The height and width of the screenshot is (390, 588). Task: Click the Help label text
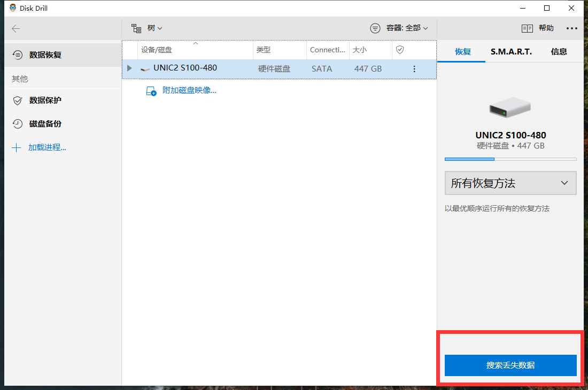[546, 28]
